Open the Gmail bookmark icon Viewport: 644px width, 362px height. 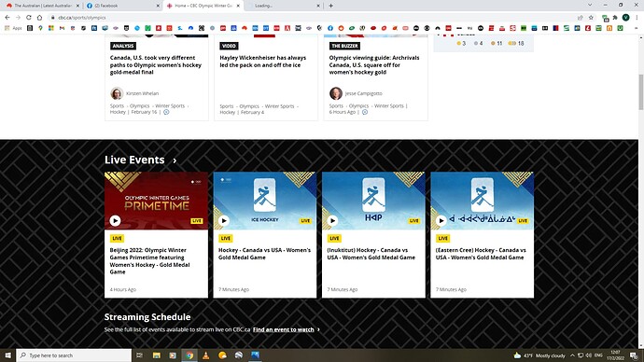click(62, 28)
